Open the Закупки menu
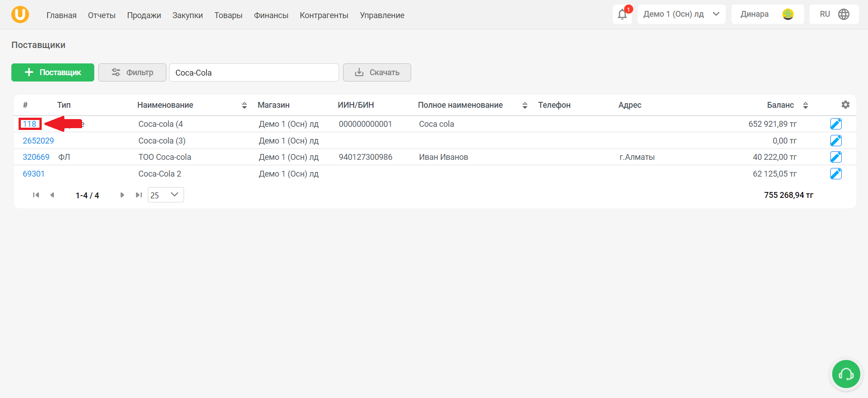Image resolution: width=868 pixels, height=398 pixels. pos(188,15)
